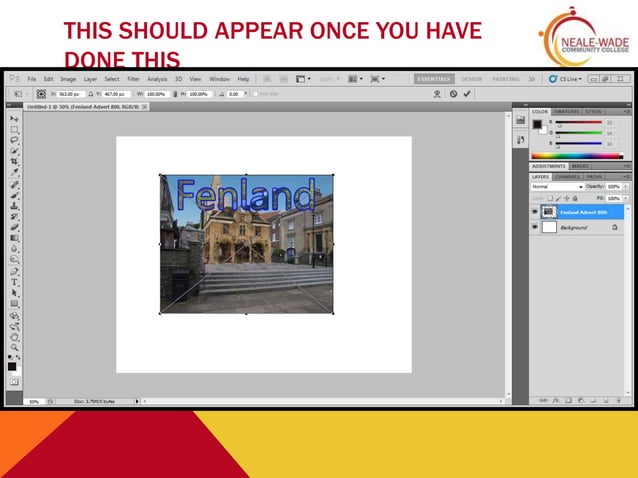The height and width of the screenshot is (478, 638).
Task: Select the Crop tool
Action: (14, 162)
